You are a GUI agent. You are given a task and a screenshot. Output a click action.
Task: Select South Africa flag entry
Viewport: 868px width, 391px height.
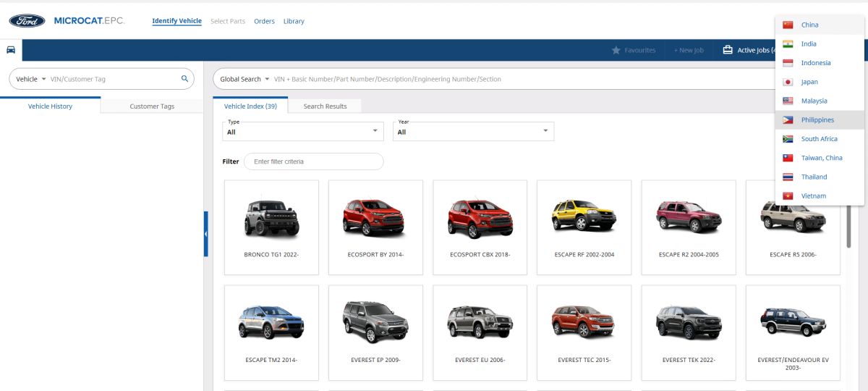[788, 139]
